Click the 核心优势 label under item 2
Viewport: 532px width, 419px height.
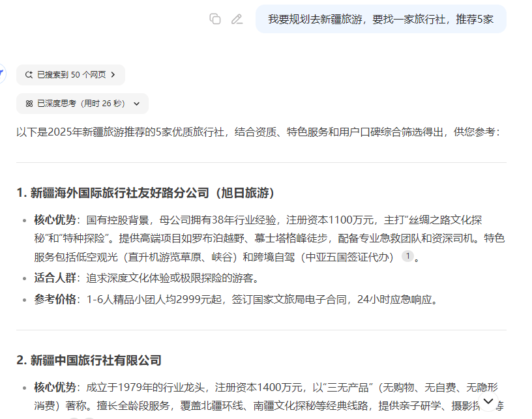coord(55,387)
